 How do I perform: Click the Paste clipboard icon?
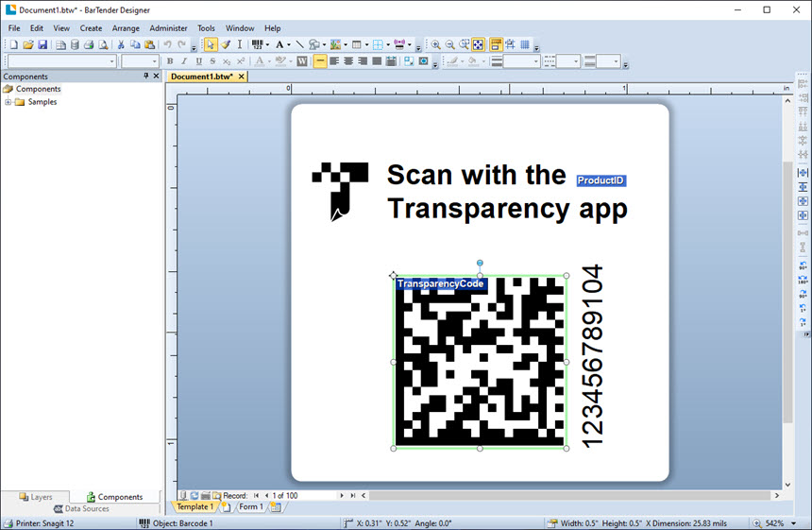[150, 45]
